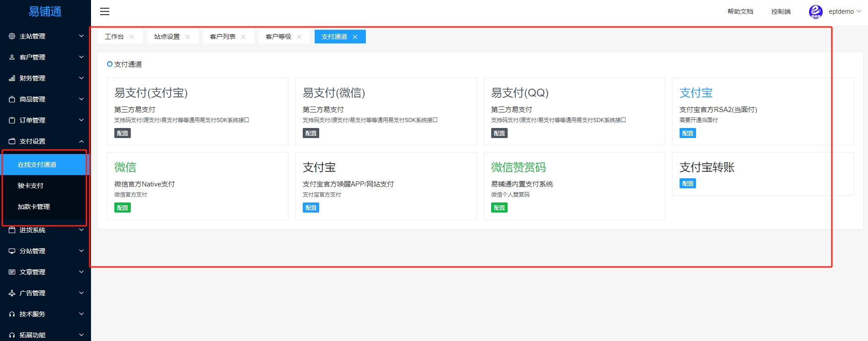Screen dimensions: 868x341
Task: Click 配置 for 微信官方Native支付
Action: click(x=123, y=208)
